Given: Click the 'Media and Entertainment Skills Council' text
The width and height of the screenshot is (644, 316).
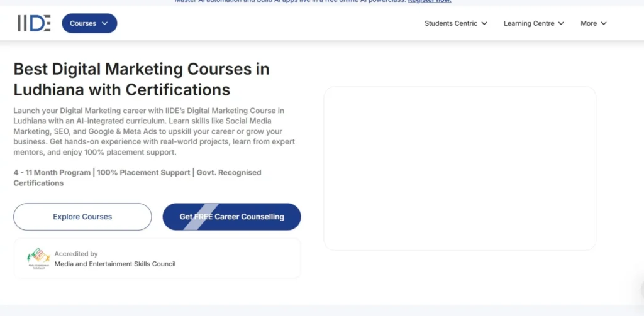Looking at the screenshot, I should pyautogui.click(x=115, y=264).
